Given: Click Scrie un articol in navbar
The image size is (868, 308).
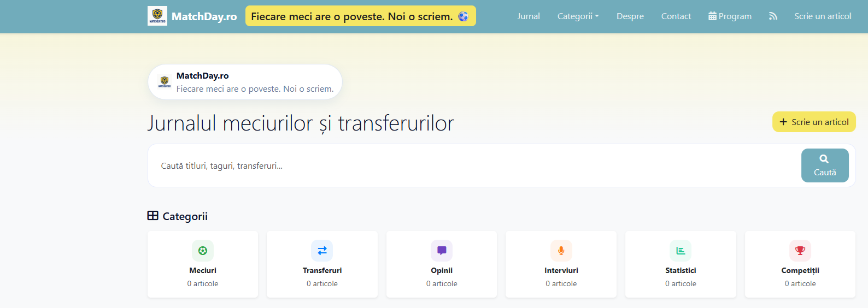Looking at the screenshot, I should [822, 16].
